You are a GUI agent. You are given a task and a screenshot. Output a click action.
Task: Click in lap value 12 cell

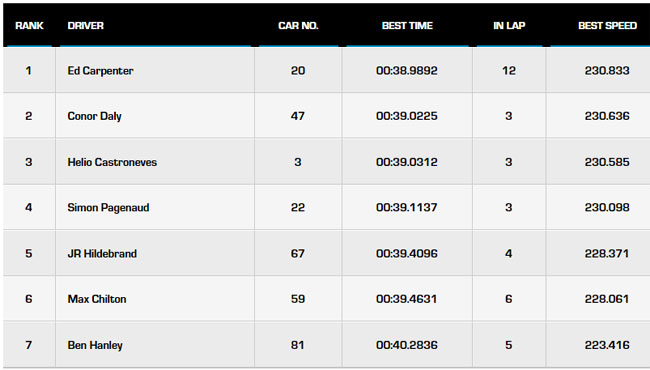[509, 70]
